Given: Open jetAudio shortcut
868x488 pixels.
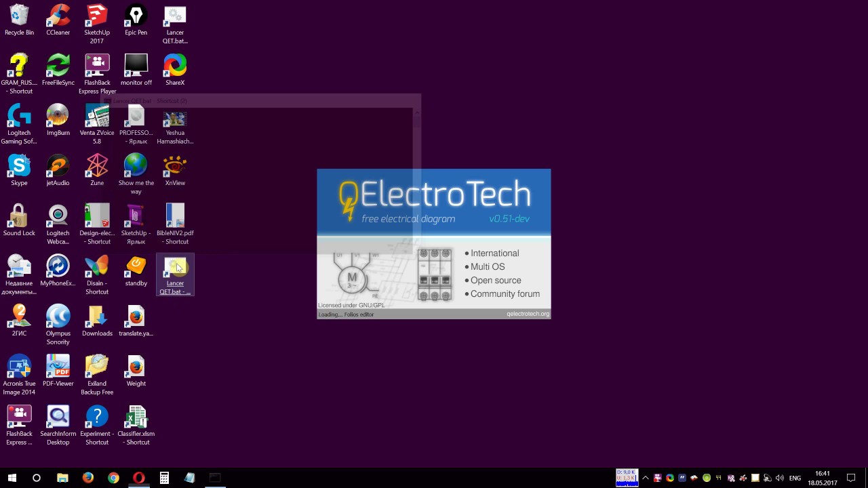Looking at the screenshot, I should tap(58, 170).
